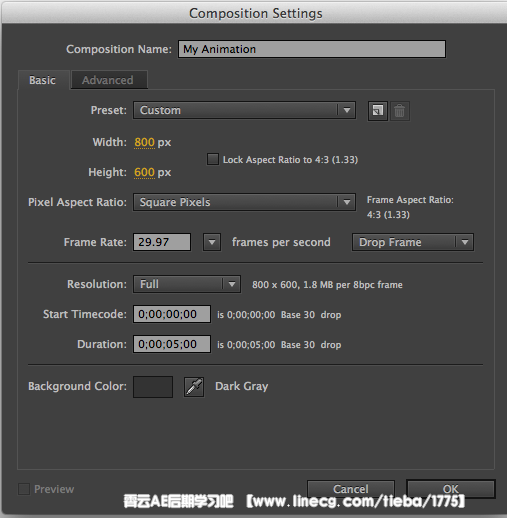Select the Basic tab
Image resolution: width=507 pixels, height=518 pixels.
click(x=43, y=80)
